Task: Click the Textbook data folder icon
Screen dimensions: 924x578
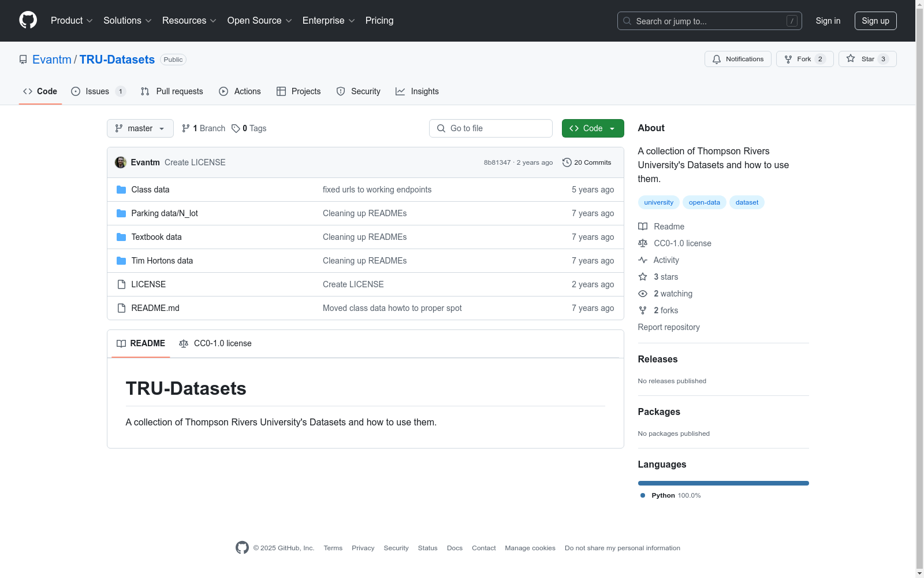Action: (x=121, y=237)
